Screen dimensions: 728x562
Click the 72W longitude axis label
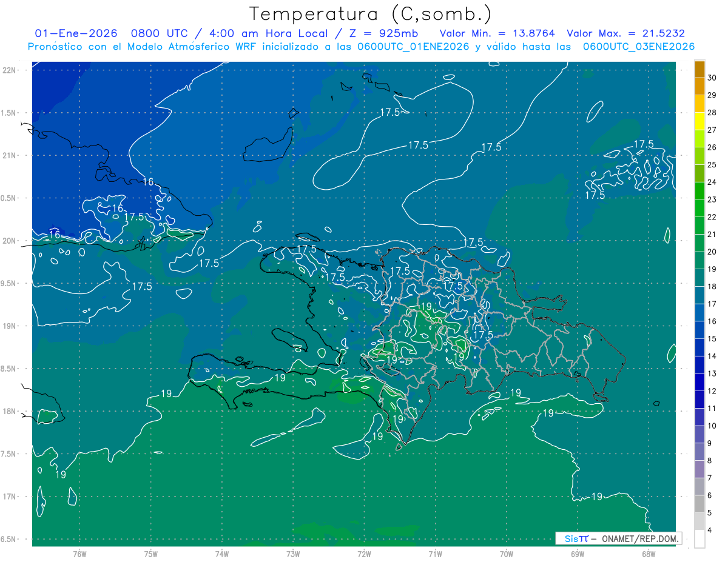(x=364, y=554)
